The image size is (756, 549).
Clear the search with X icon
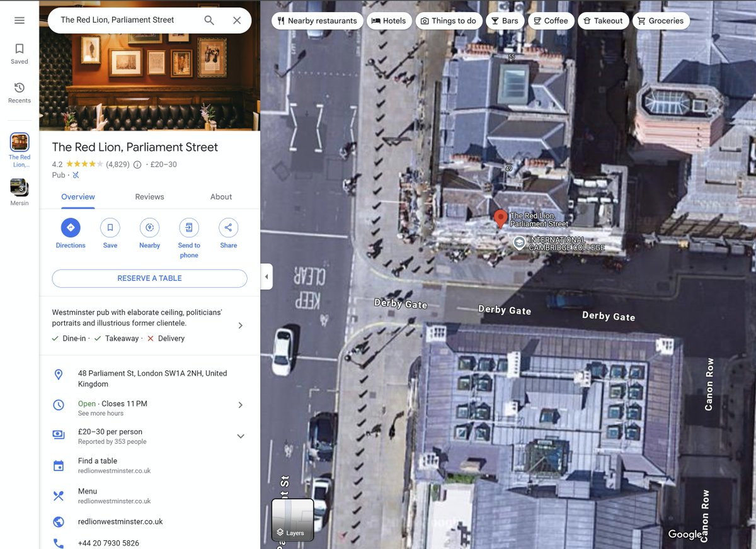[237, 20]
